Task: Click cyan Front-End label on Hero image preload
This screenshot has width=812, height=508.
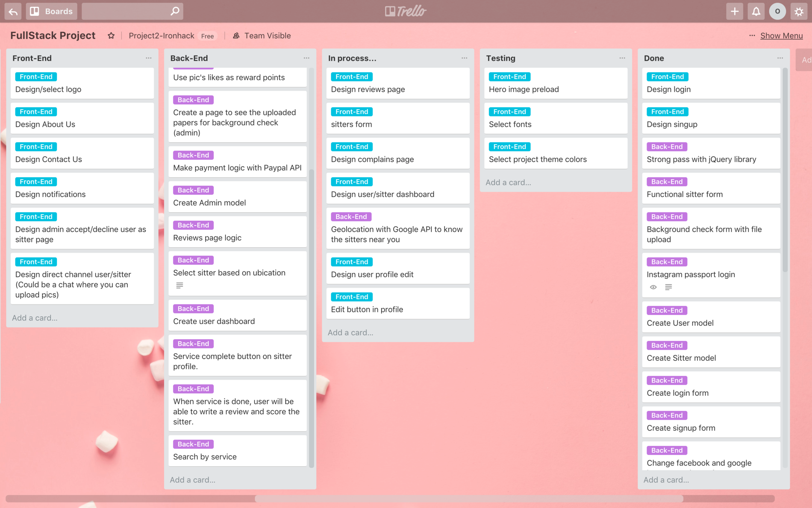Action: tap(509, 77)
